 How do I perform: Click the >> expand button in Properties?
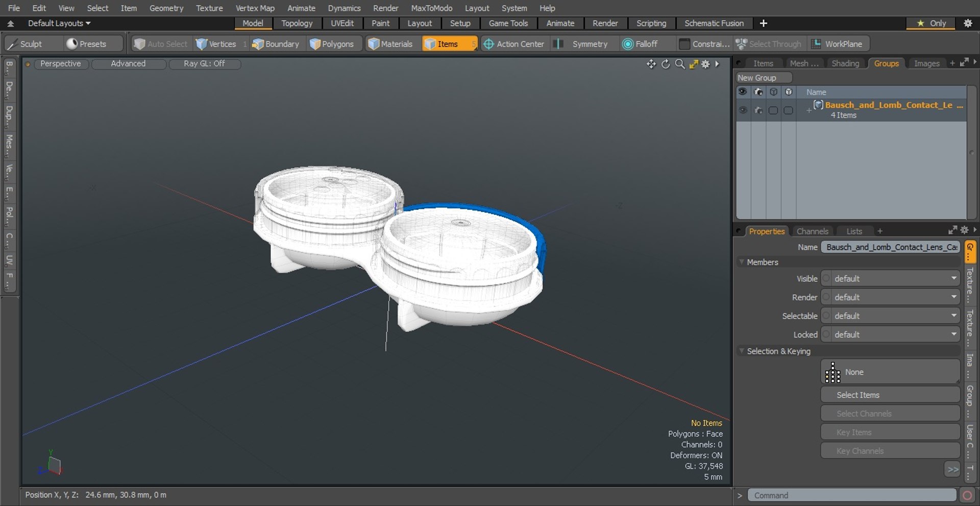pos(952,469)
